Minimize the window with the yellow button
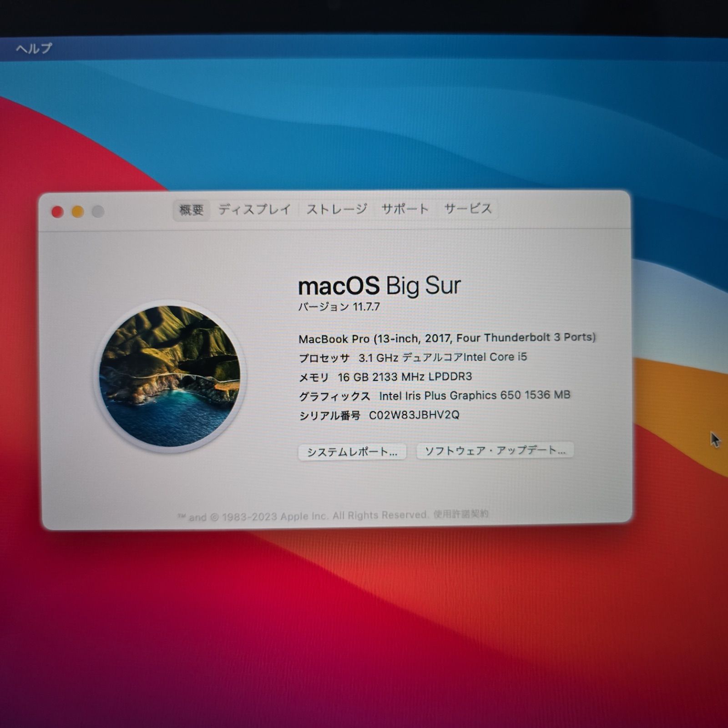This screenshot has height=728, width=728. [x=78, y=212]
